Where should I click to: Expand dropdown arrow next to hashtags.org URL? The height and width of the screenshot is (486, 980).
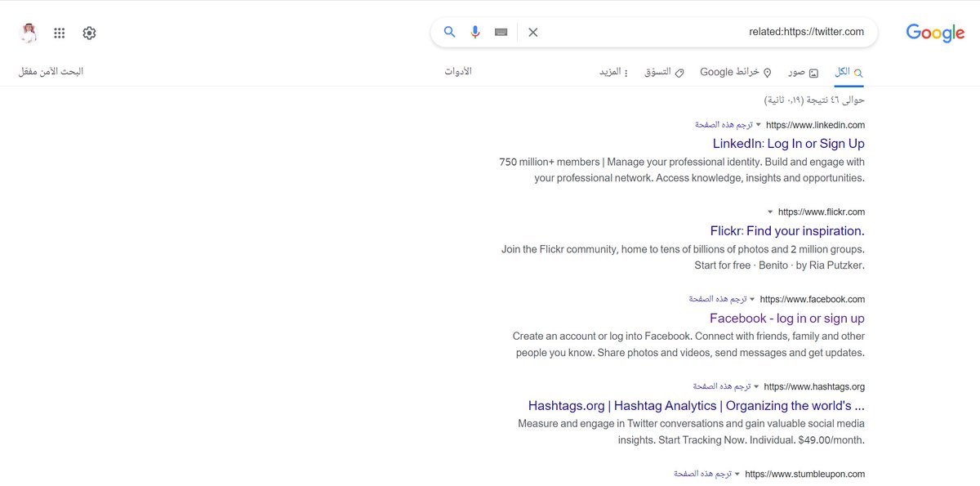[x=756, y=387]
